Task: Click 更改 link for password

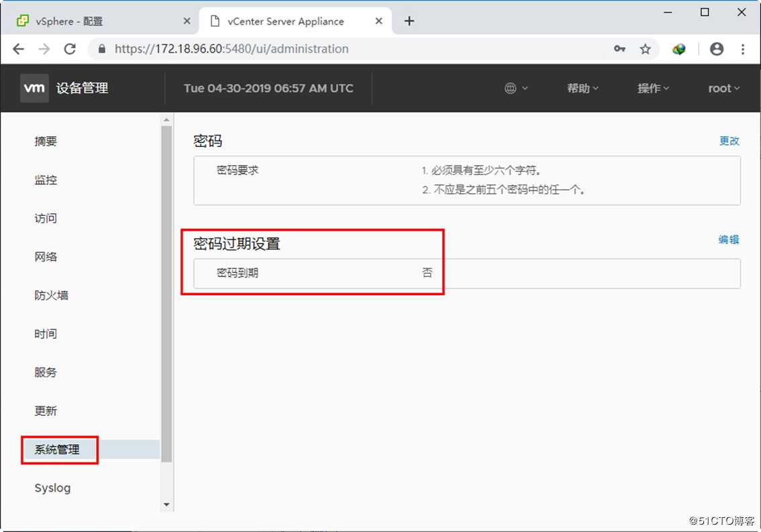Action: (x=729, y=141)
